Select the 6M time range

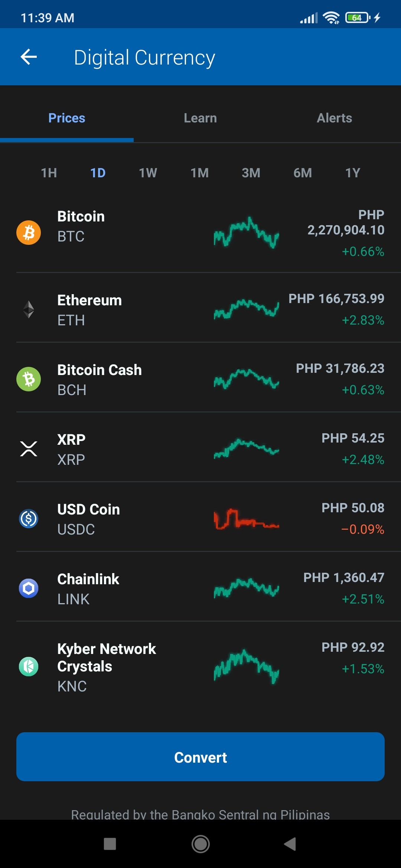click(x=303, y=173)
